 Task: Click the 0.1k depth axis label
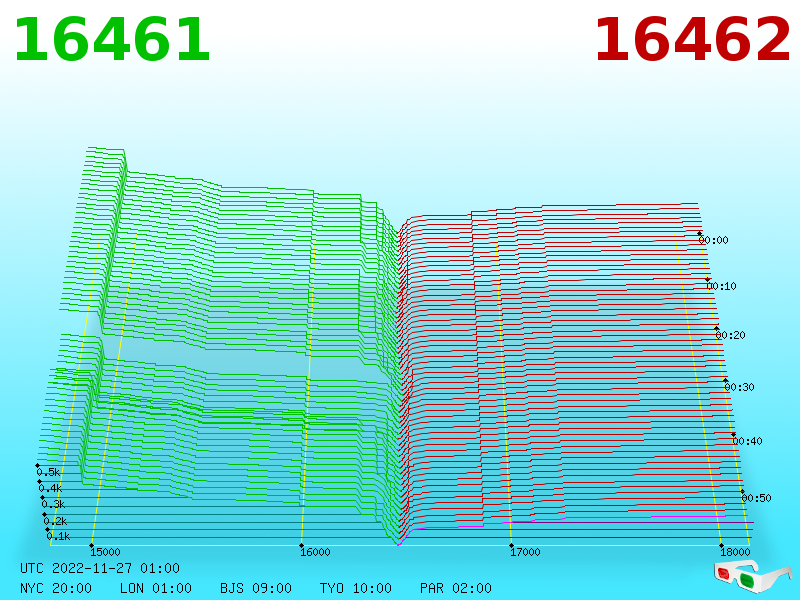coord(58,536)
